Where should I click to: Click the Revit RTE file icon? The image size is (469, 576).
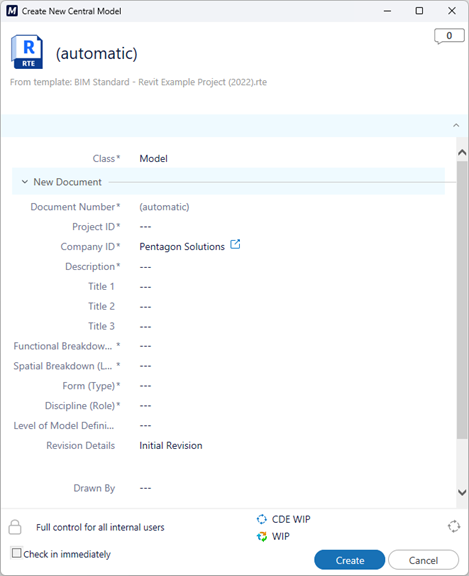point(27,51)
